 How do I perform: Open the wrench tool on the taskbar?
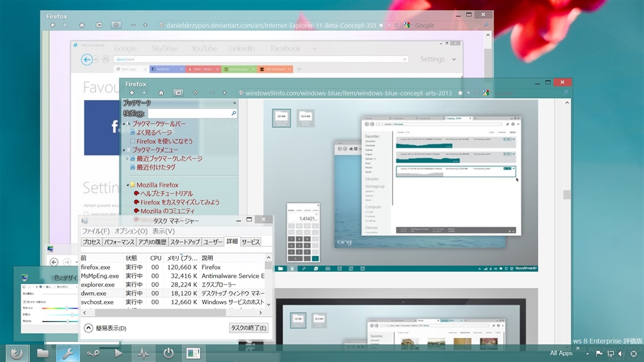(x=68, y=353)
